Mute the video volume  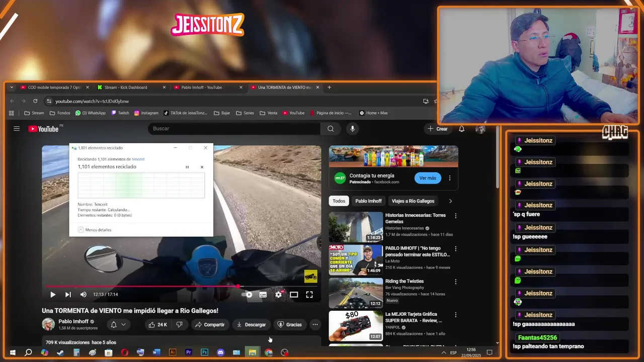click(84, 295)
